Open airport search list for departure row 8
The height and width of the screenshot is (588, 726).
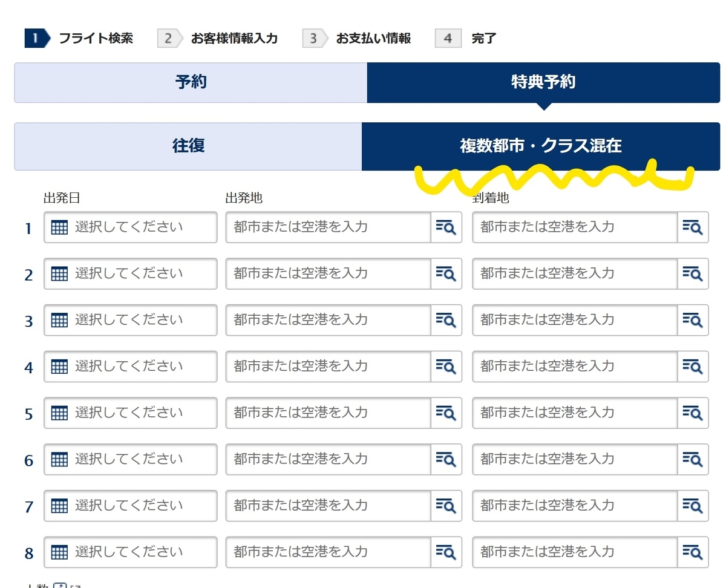pos(446,552)
